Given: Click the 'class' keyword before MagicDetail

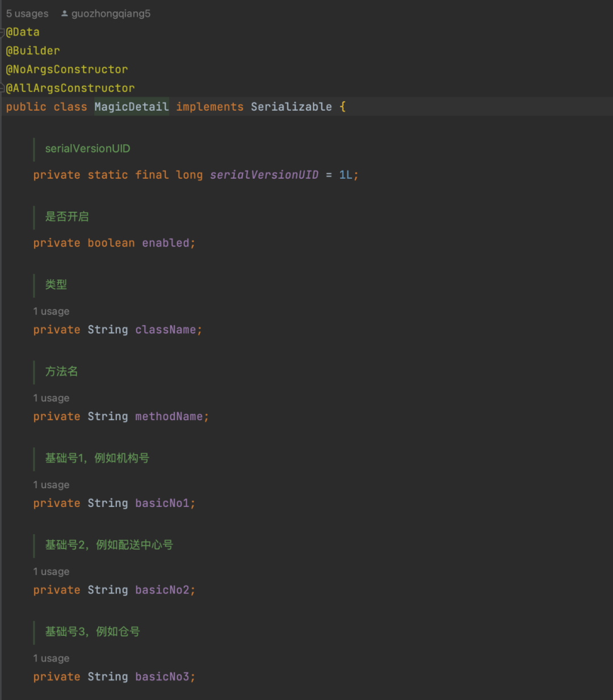Looking at the screenshot, I should pos(70,107).
